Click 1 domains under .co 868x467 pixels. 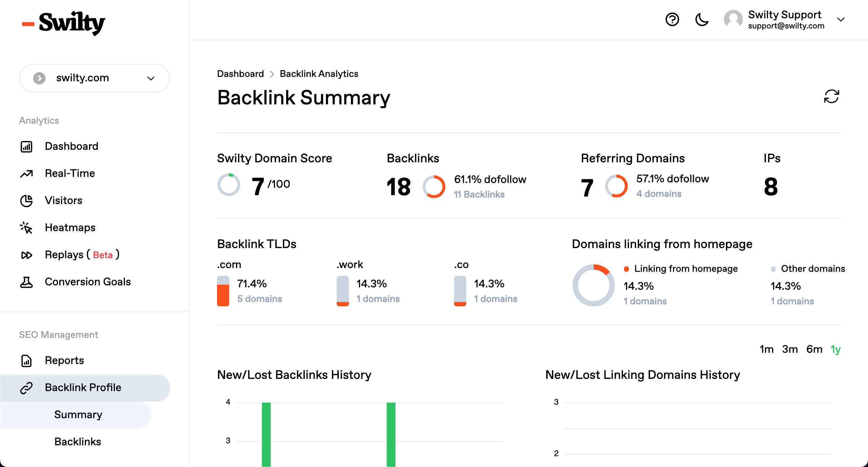point(496,299)
